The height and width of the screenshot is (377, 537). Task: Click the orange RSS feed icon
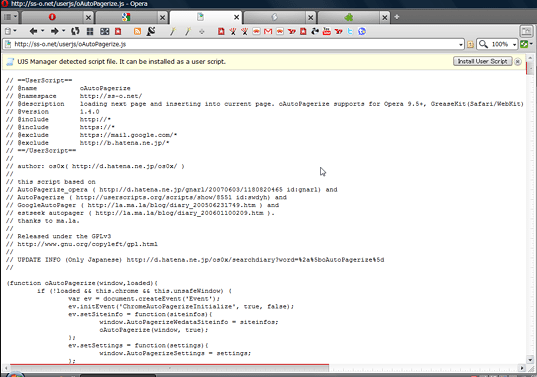(137, 32)
